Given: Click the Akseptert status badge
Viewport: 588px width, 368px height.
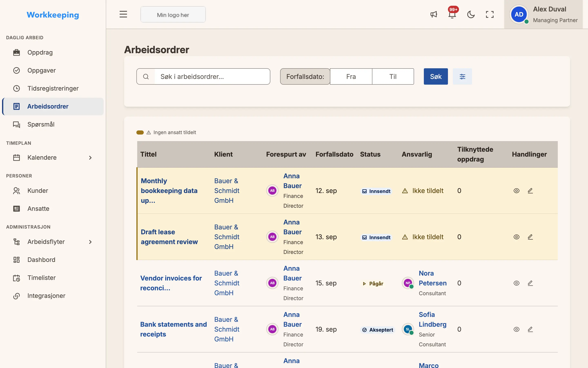Looking at the screenshot, I should pos(378,330).
